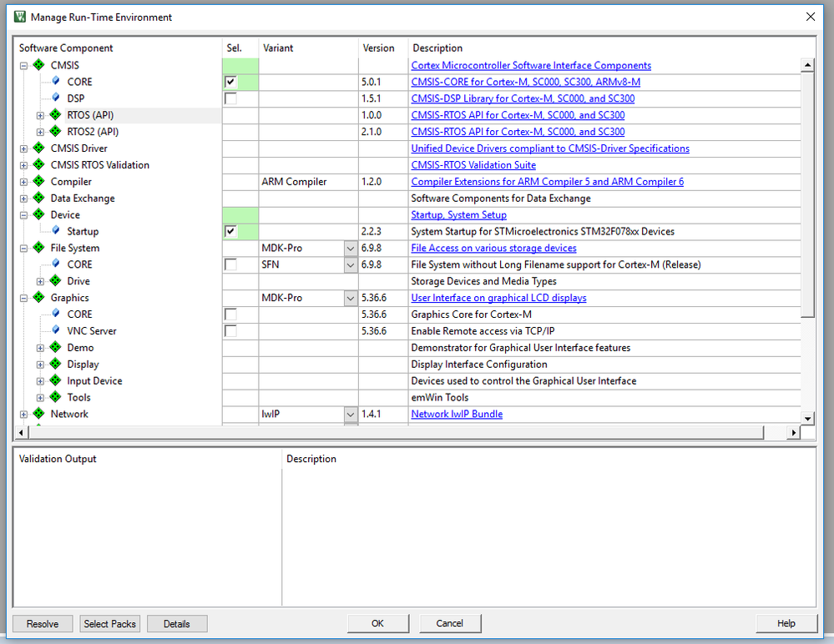Uncheck the Device Startup 2.2.3 checkbox
The height and width of the screenshot is (644, 834).
point(230,231)
